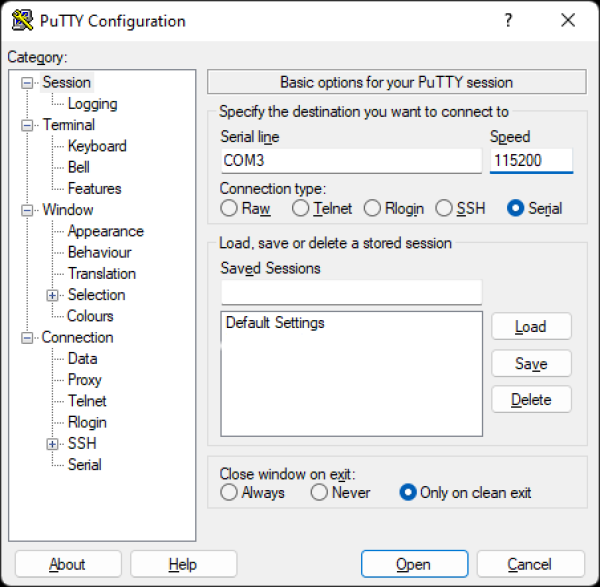Image resolution: width=600 pixels, height=587 pixels.
Task: Select Default Settings in sessions list
Action: coord(275,323)
